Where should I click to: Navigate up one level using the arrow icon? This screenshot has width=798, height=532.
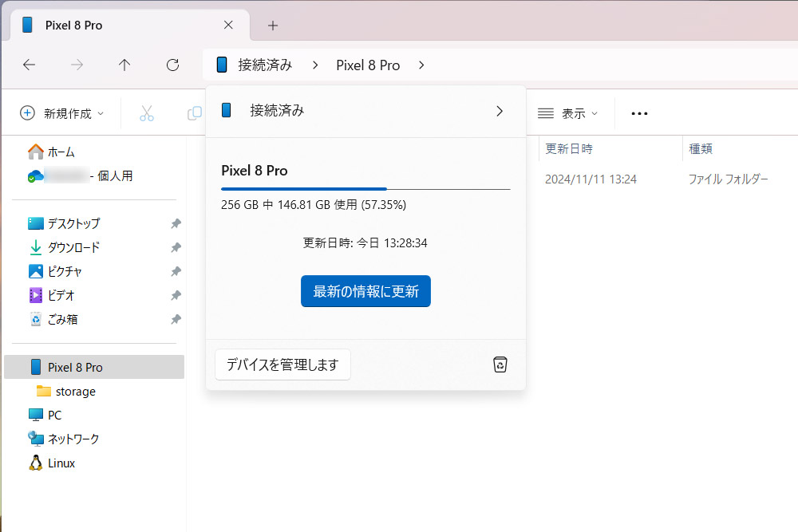124,65
